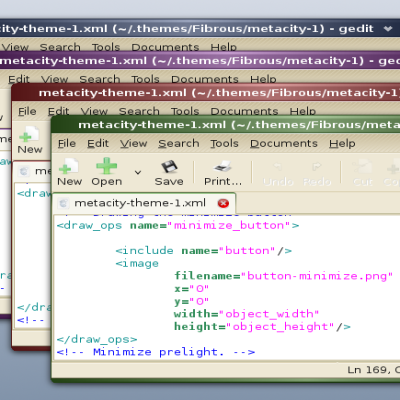Viewport: 400px width, 400px height.
Task: Open Help menu in dark blue window
Action: click(223, 47)
